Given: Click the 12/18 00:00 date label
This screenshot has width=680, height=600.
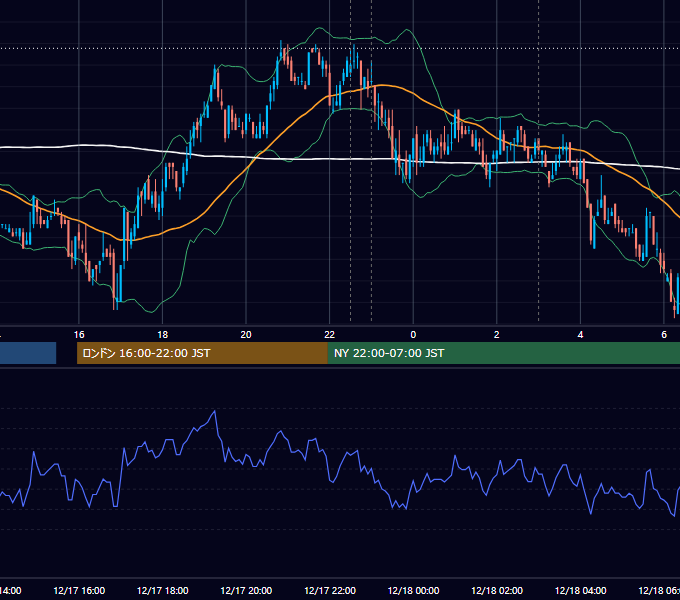Looking at the screenshot, I should pyautogui.click(x=413, y=590).
